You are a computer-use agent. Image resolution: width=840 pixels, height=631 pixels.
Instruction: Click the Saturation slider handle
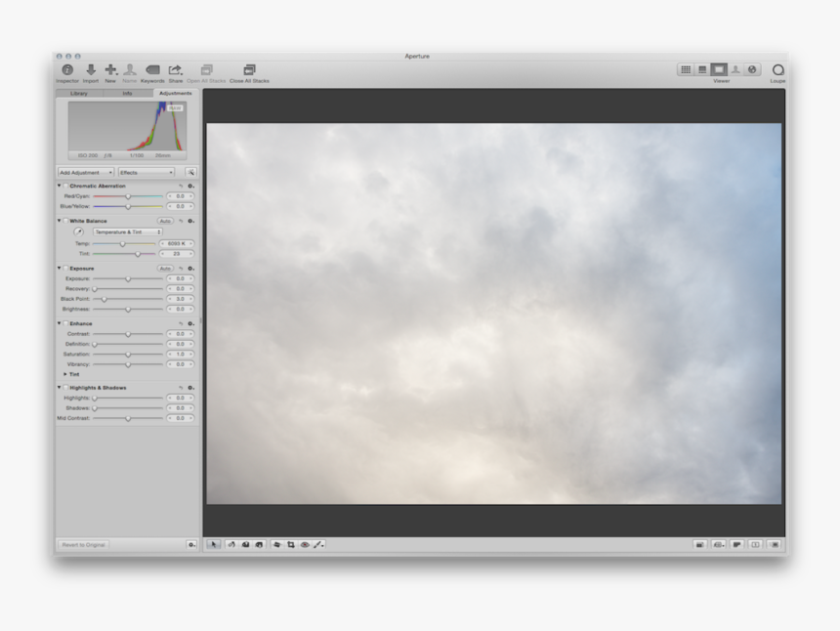point(128,354)
